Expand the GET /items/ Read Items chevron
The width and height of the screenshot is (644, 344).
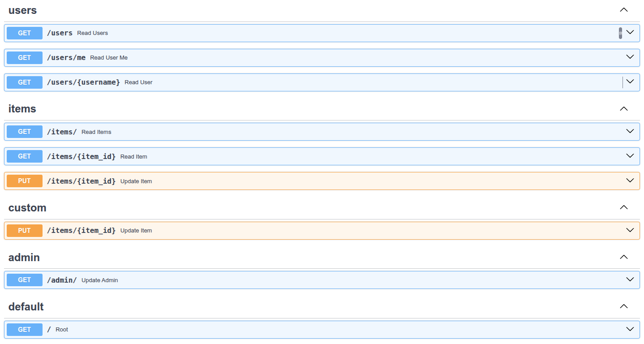coord(630,131)
